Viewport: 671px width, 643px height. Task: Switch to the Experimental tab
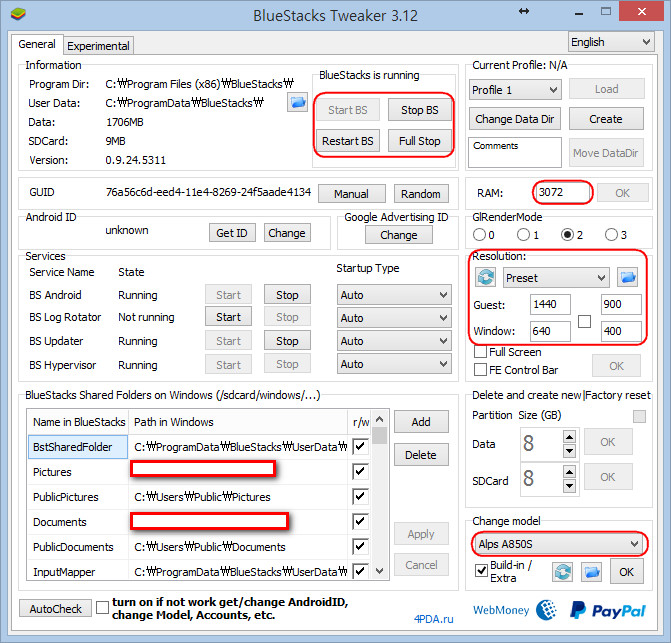coord(98,46)
